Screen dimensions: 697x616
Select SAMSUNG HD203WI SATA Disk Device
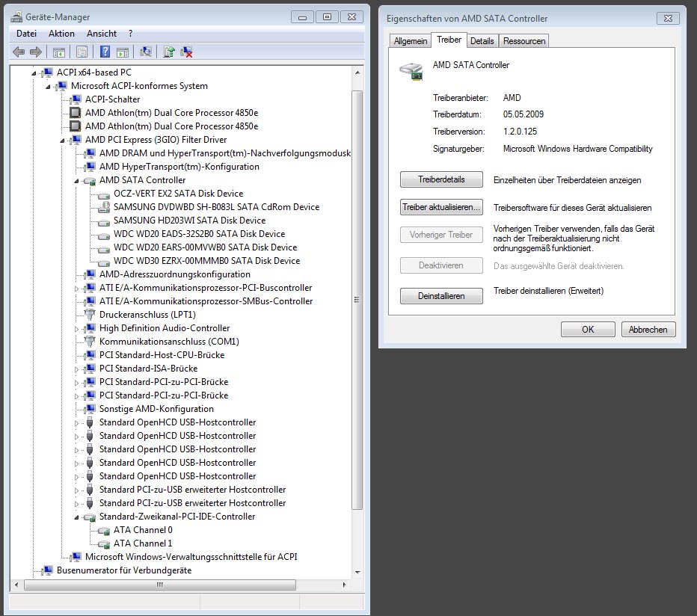189,221
